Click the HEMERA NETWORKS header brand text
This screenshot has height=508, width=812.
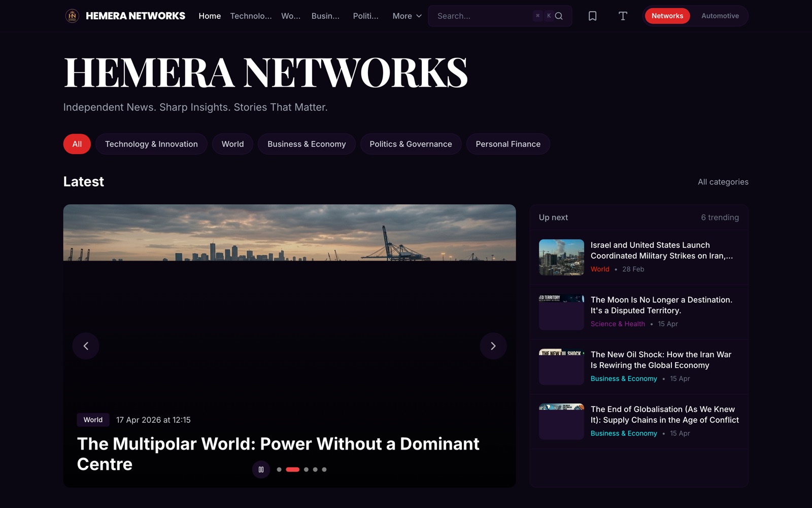pos(136,16)
